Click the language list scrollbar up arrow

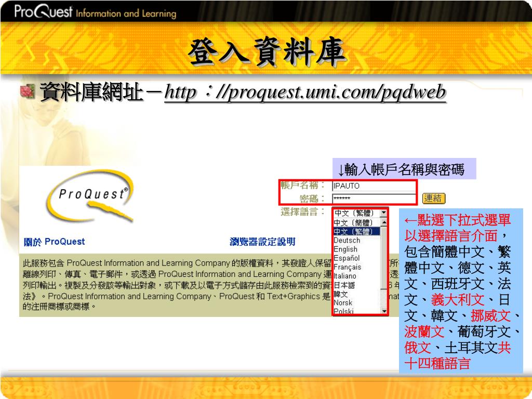coord(384,222)
